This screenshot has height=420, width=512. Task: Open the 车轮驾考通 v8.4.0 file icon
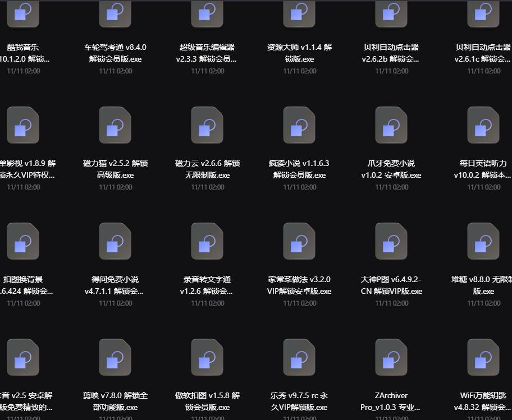115,13
